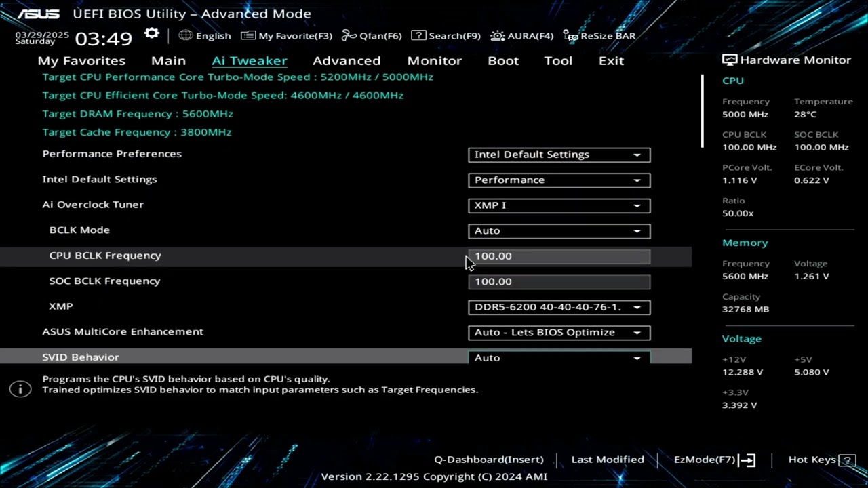Click the 28°C temperature value
The width and height of the screenshot is (868, 488).
point(806,115)
